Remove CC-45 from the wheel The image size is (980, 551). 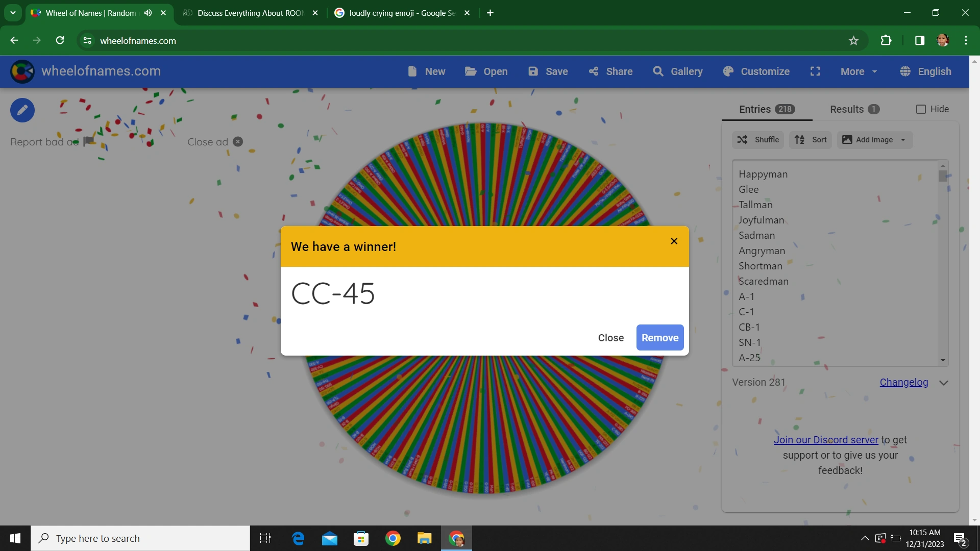coord(659,338)
